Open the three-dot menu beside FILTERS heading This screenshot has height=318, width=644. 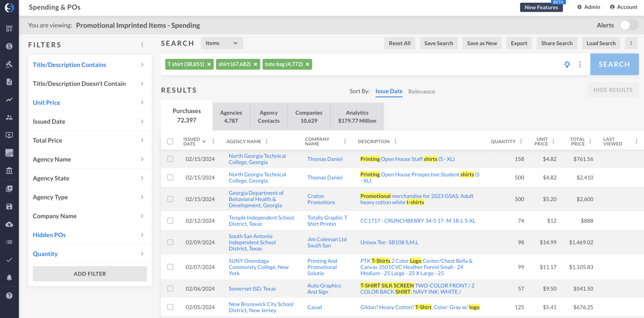[142, 45]
